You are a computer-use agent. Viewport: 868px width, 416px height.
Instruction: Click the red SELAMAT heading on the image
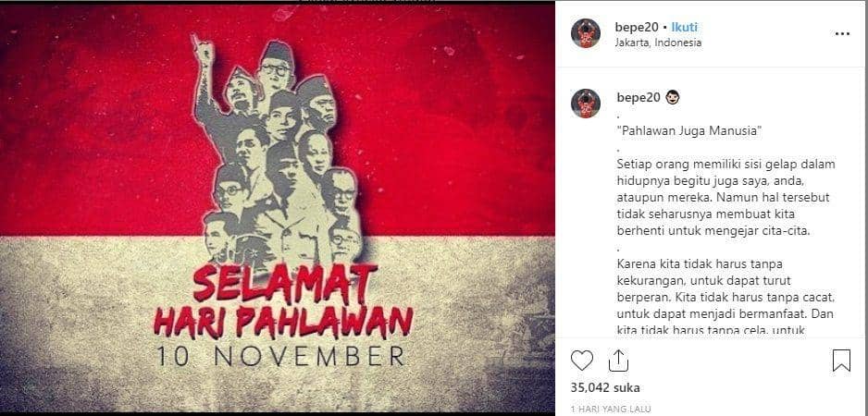click(x=286, y=282)
